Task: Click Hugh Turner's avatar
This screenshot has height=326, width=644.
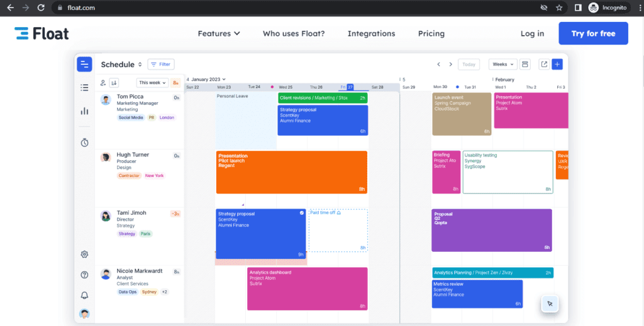Action: pos(106,158)
